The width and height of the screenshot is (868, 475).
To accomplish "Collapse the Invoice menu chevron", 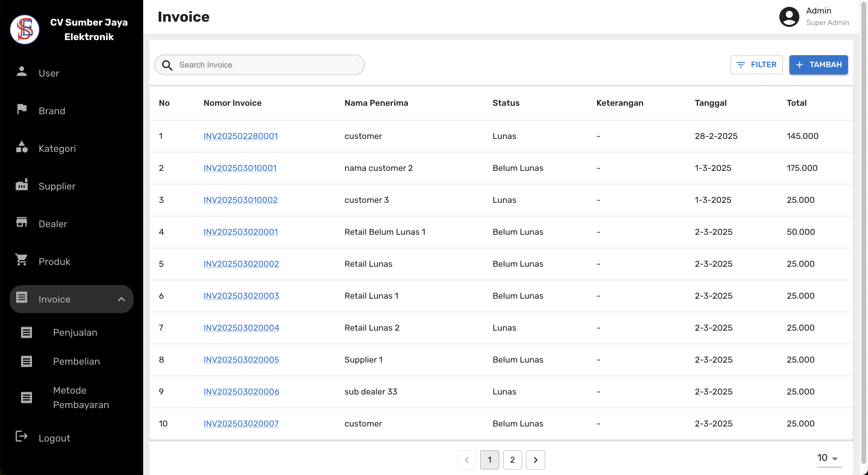I will [121, 299].
